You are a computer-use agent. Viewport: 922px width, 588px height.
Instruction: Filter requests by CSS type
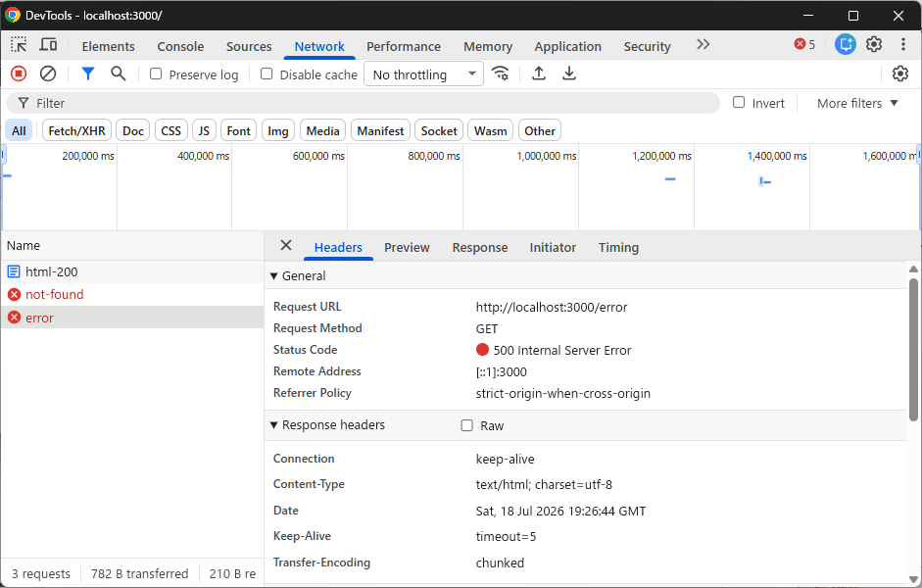171,130
